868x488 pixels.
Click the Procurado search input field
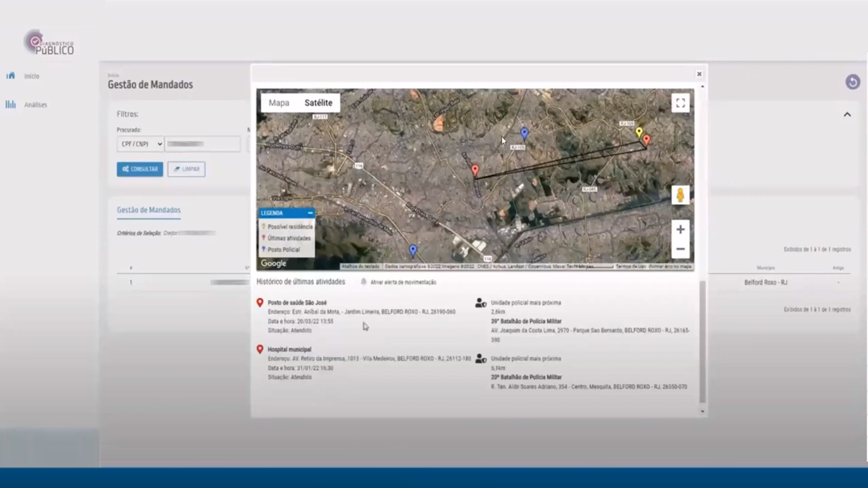click(203, 144)
